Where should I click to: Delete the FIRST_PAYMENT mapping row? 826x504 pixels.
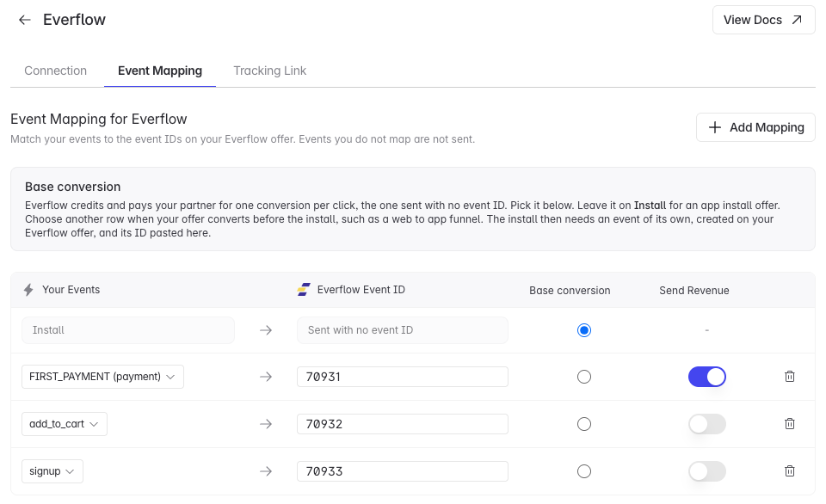[x=789, y=377]
